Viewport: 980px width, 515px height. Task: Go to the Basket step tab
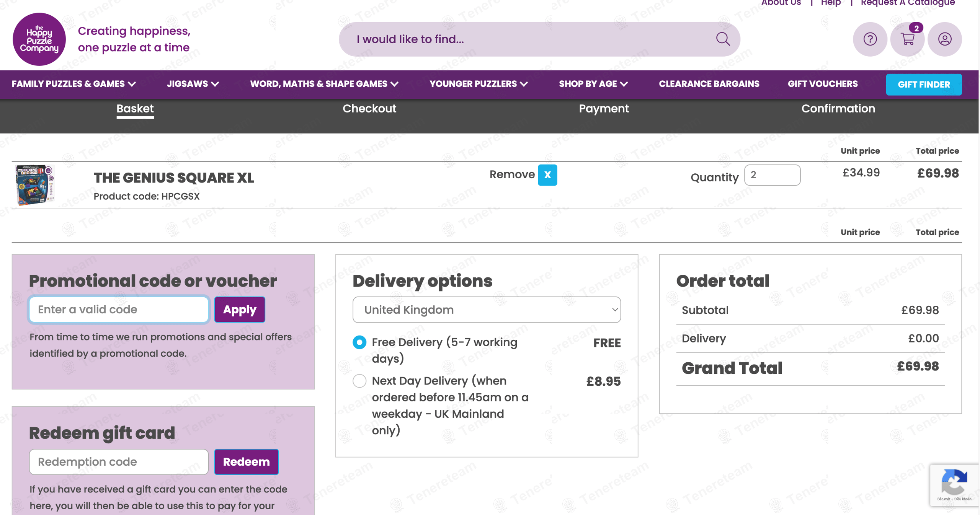pyautogui.click(x=135, y=109)
